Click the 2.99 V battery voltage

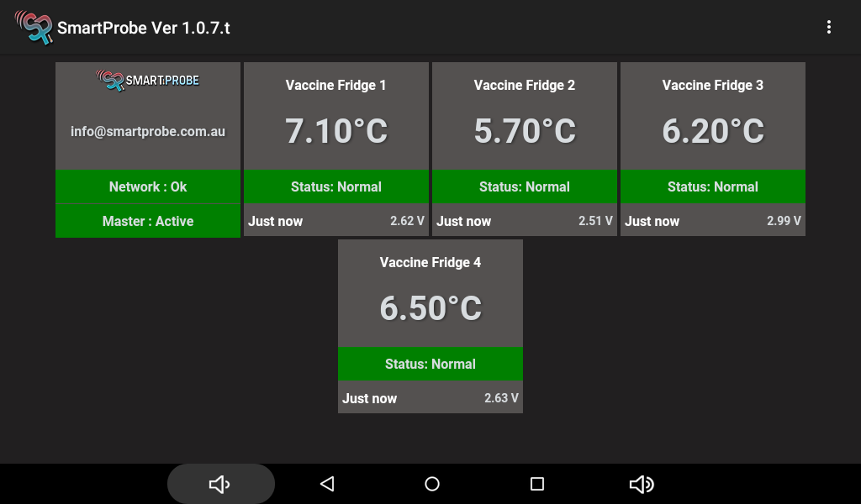pos(784,221)
